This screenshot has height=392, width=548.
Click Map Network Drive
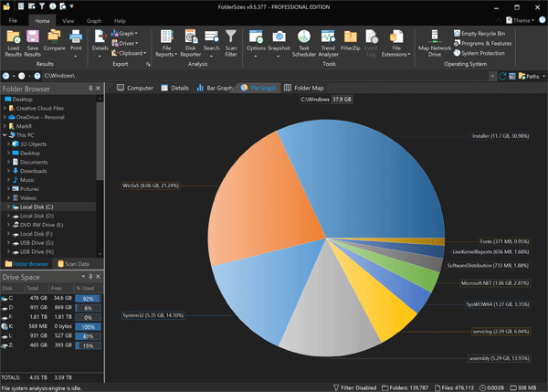click(x=435, y=43)
